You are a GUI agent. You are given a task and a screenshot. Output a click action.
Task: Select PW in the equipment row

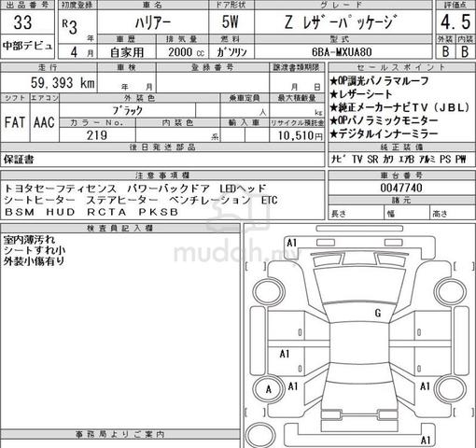coord(460,160)
